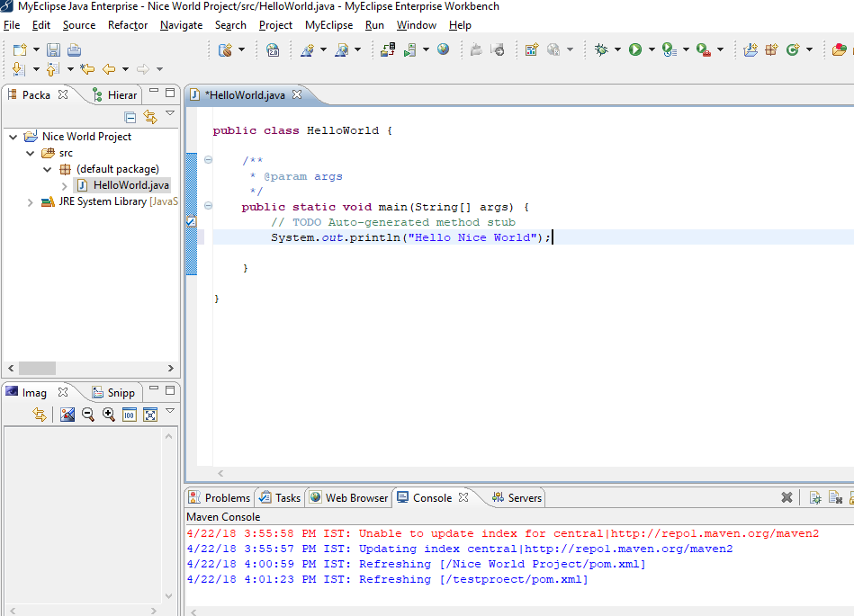Collapse the default package node

point(48,170)
